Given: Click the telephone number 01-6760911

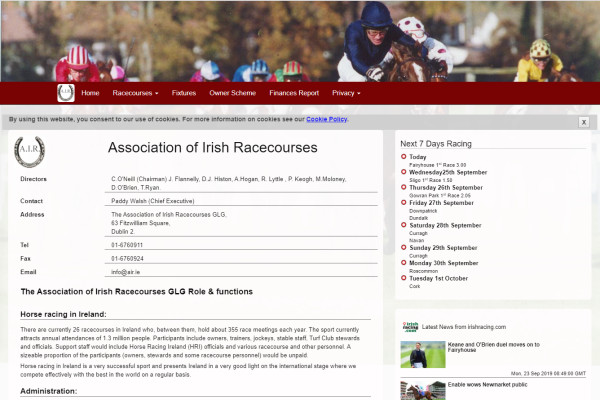Looking at the screenshot, I should click(127, 245).
